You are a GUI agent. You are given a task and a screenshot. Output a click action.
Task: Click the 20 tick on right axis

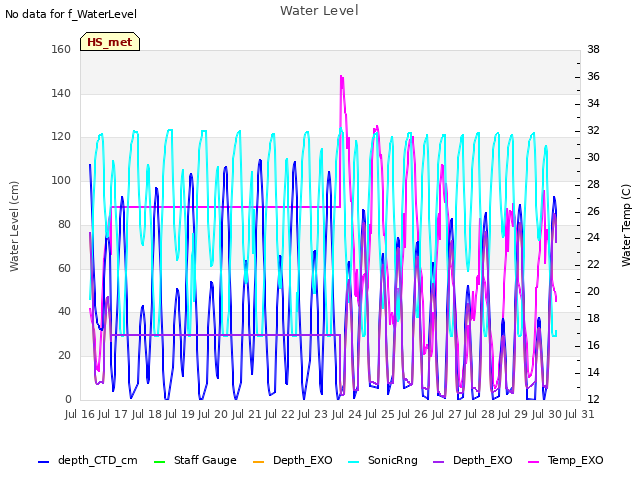[x=593, y=291]
